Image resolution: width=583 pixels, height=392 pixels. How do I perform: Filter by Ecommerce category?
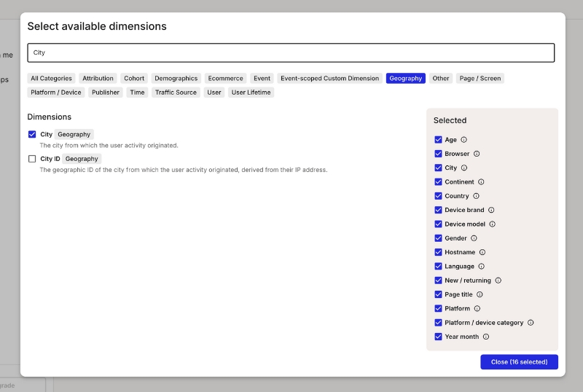click(x=225, y=79)
